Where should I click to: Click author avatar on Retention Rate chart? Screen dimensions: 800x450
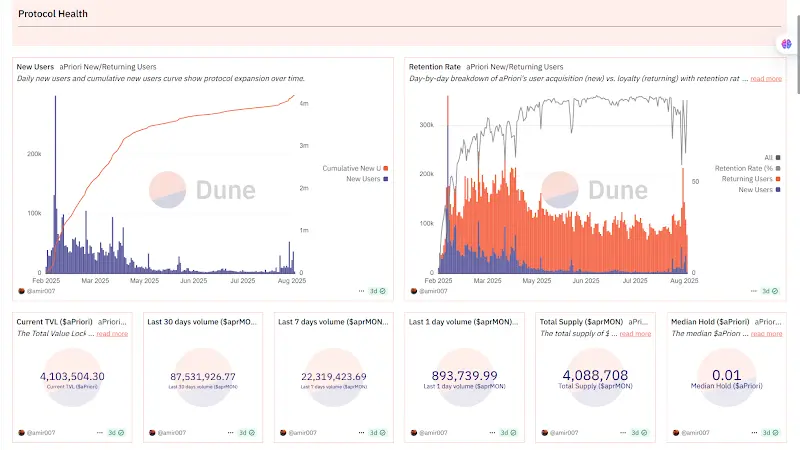[x=414, y=291]
